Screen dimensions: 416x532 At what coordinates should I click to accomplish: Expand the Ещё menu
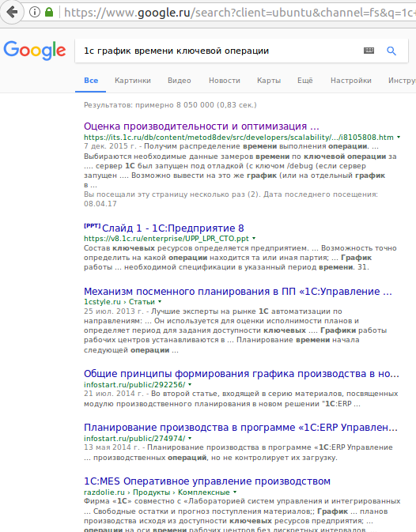click(x=305, y=81)
